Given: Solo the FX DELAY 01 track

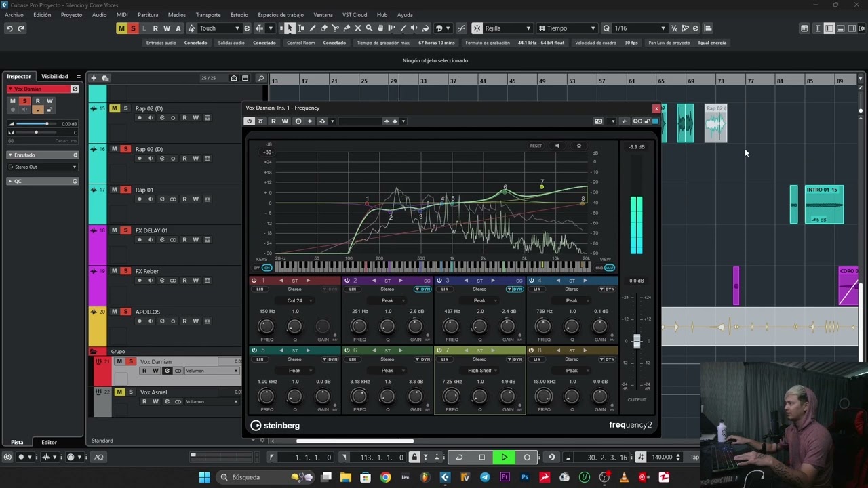Looking at the screenshot, I should coord(125,230).
